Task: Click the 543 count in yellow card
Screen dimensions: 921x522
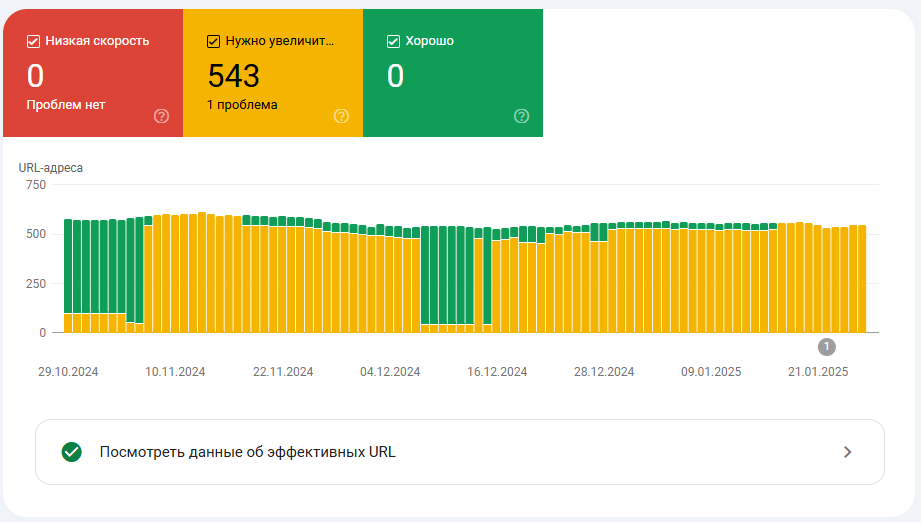Action: 234,76
